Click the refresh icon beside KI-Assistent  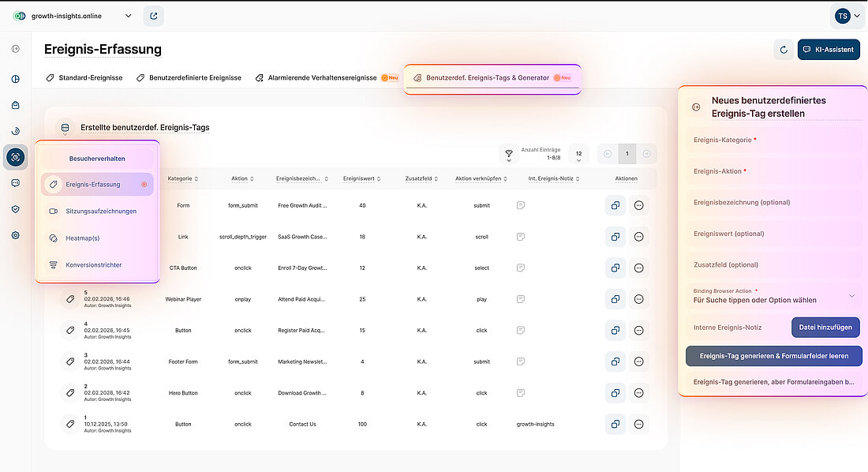(783, 49)
